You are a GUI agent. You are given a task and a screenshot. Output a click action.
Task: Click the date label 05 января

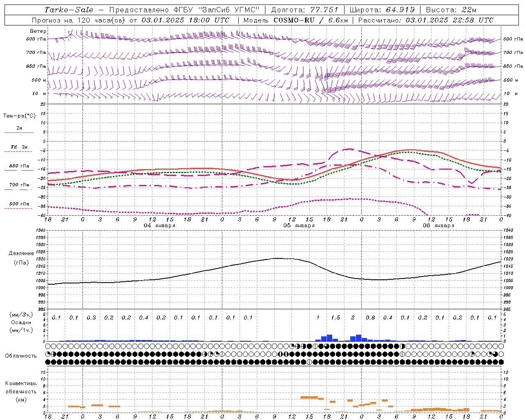(299, 226)
